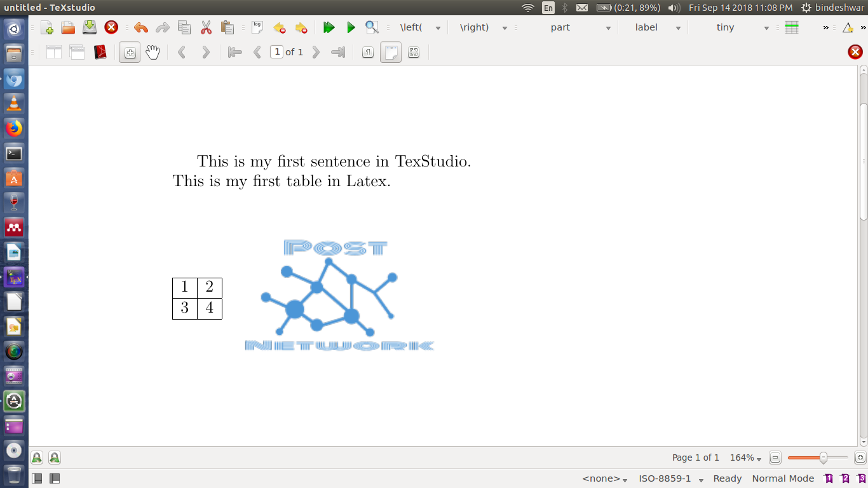This screenshot has height=488, width=868.
Task: Open VLC media player from the dock
Action: [14, 103]
